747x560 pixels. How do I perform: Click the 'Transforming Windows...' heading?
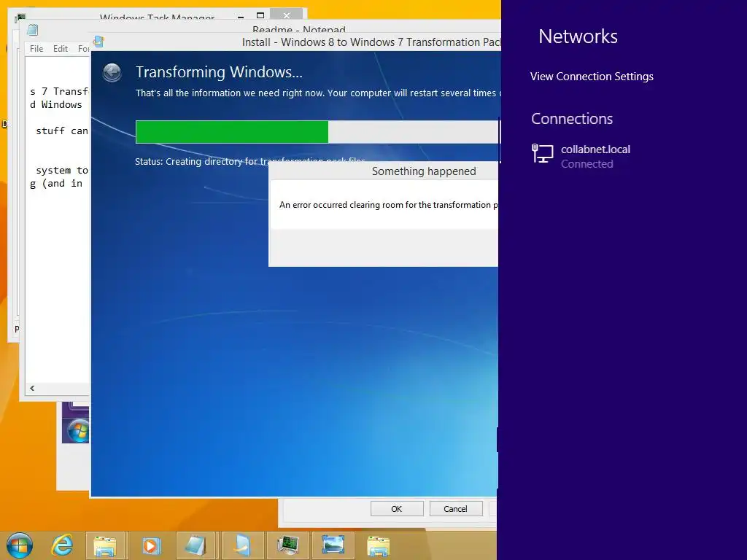coord(219,72)
